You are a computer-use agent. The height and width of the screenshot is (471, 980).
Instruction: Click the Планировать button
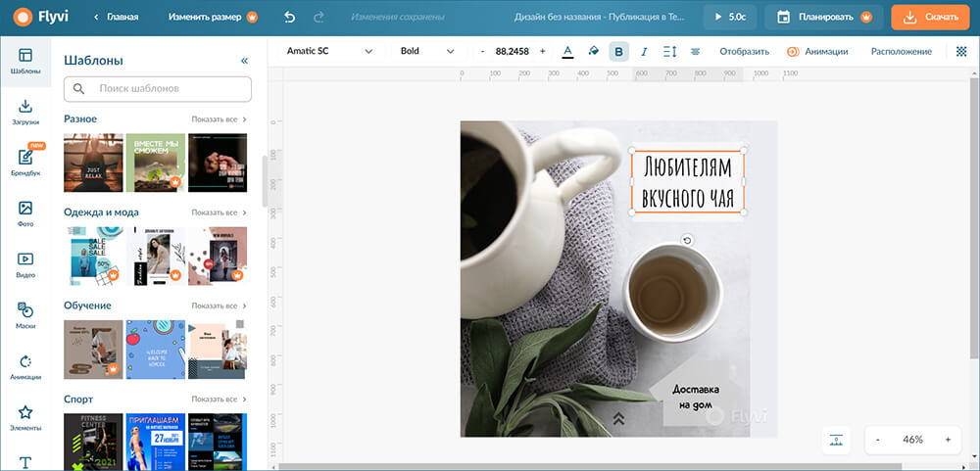click(823, 17)
